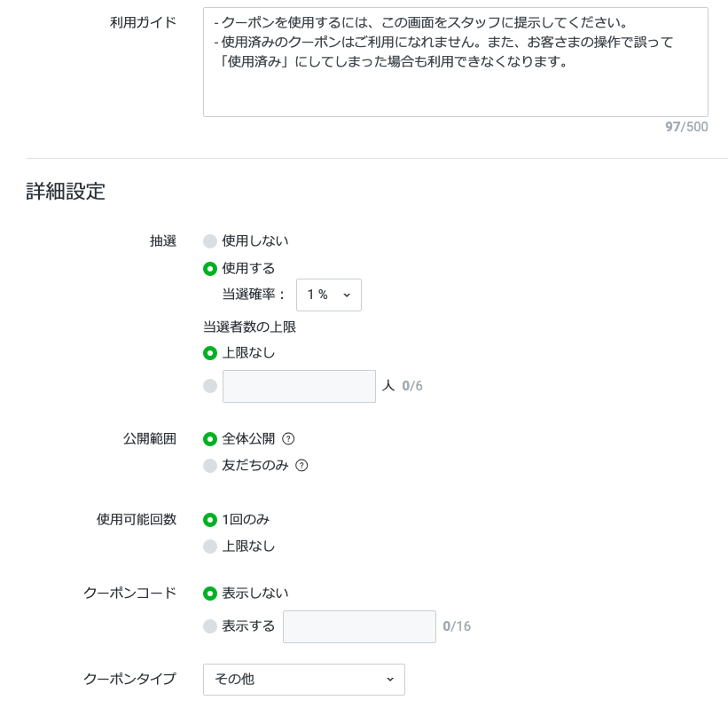Click the chevron arrow in クーポンタイプ dropdown
728x708 pixels.
click(x=390, y=680)
